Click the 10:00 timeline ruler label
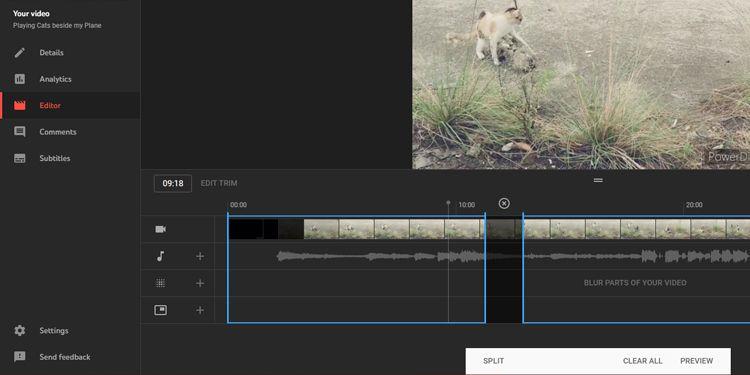The width and height of the screenshot is (750, 375). click(467, 205)
